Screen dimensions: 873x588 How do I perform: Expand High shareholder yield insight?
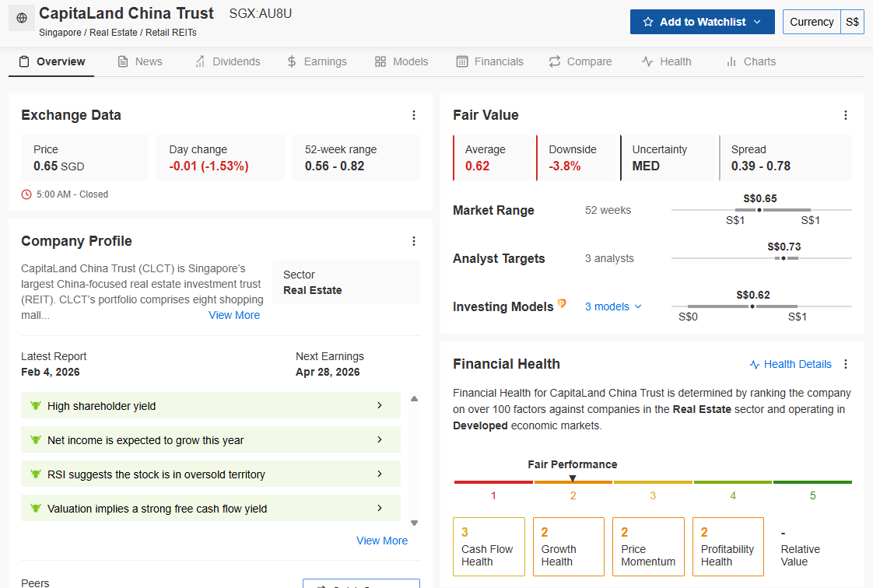210,405
